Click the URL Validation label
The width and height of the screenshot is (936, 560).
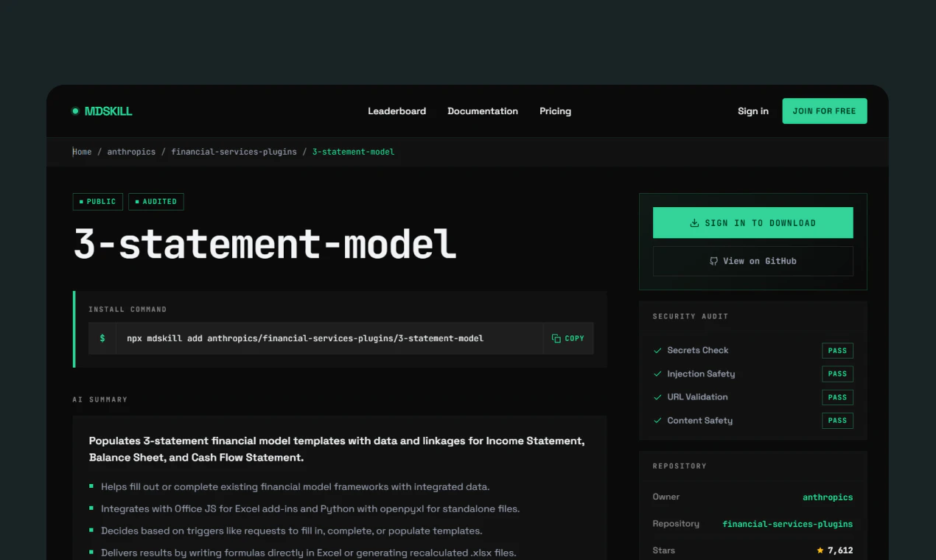(x=697, y=397)
